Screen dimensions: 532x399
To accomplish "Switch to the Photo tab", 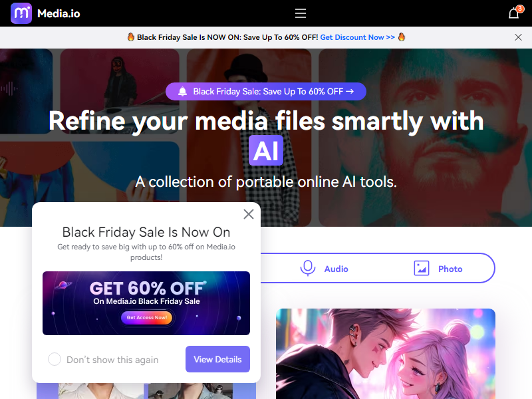I will tap(438, 269).
